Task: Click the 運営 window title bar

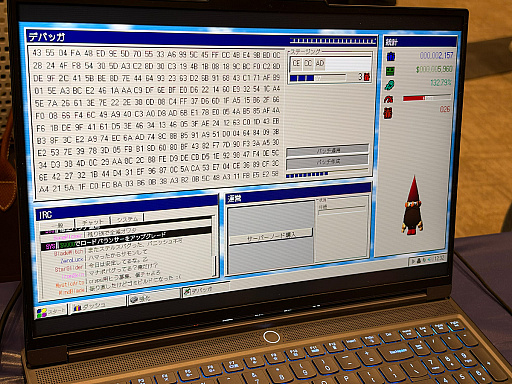Action: coord(298,194)
